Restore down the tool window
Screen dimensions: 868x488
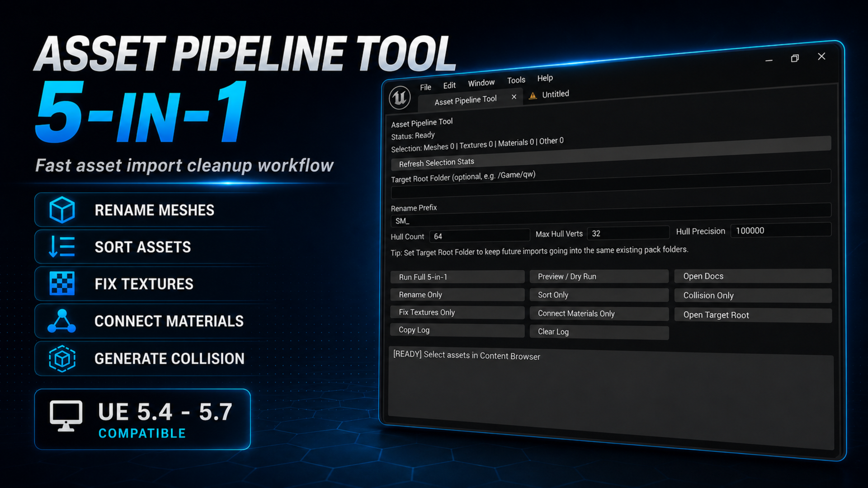(x=795, y=58)
